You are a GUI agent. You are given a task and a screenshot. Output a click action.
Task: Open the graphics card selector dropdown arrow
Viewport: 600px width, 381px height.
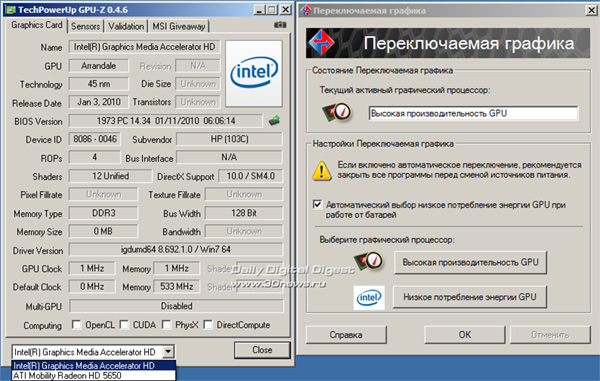168,352
